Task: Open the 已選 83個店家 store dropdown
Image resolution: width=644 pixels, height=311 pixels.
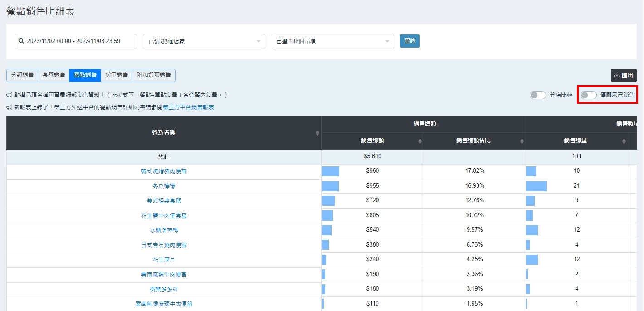Action: [204, 41]
